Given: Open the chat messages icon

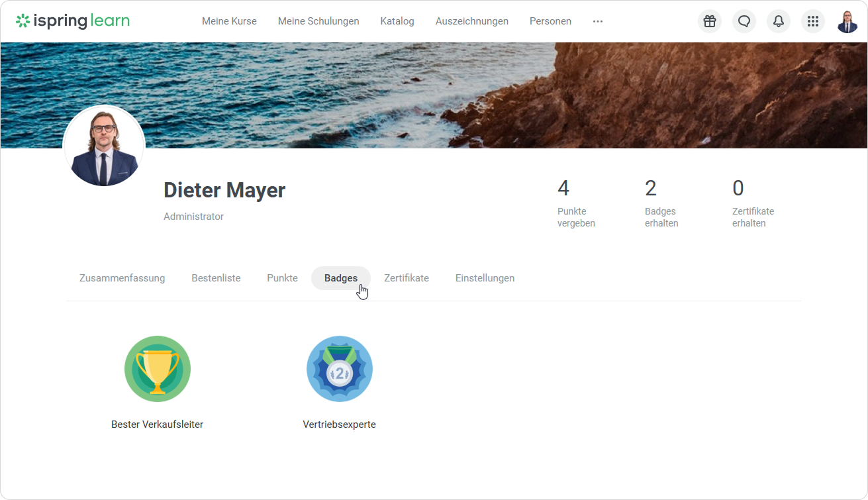Looking at the screenshot, I should (744, 21).
